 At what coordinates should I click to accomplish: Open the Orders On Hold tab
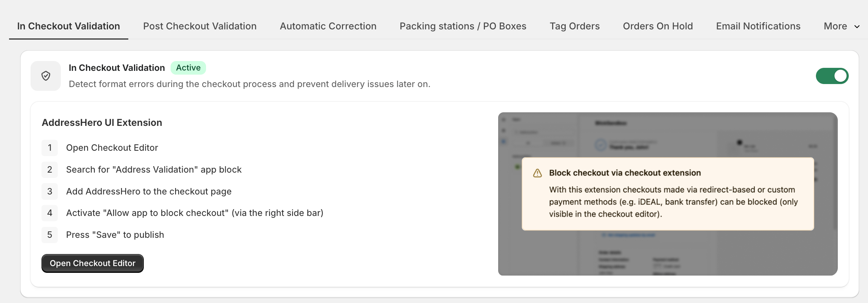[658, 26]
